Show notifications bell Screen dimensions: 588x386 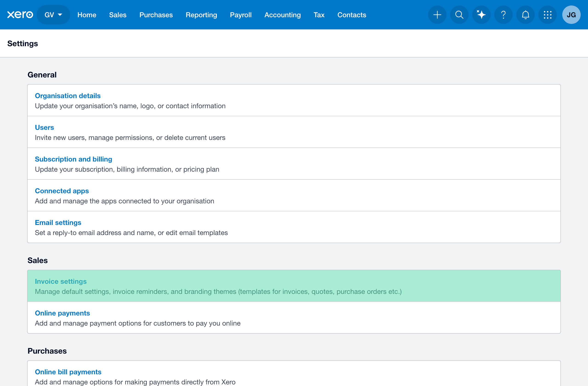pos(525,15)
